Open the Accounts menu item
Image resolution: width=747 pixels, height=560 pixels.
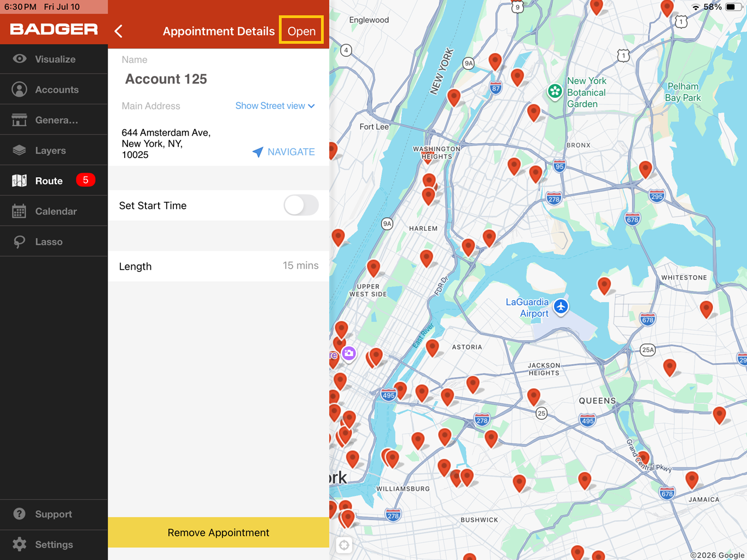pos(54,89)
